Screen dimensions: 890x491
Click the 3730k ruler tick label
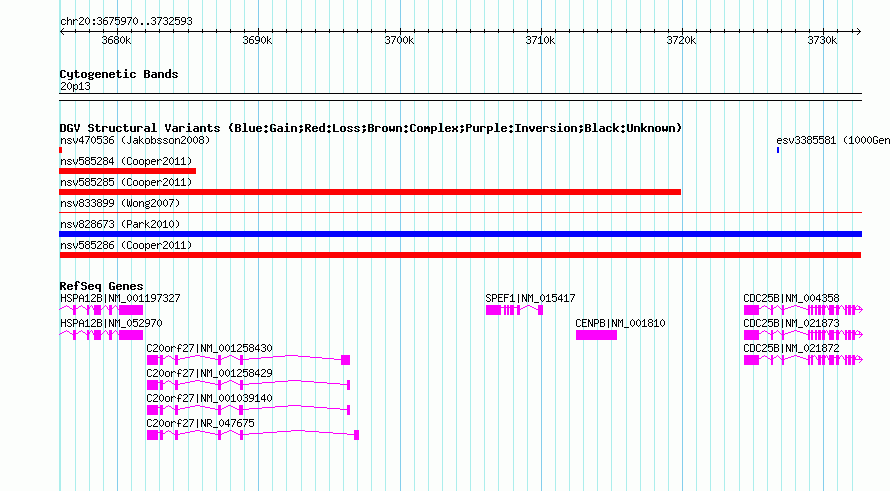pyautogui.click(x=822, y=40)
